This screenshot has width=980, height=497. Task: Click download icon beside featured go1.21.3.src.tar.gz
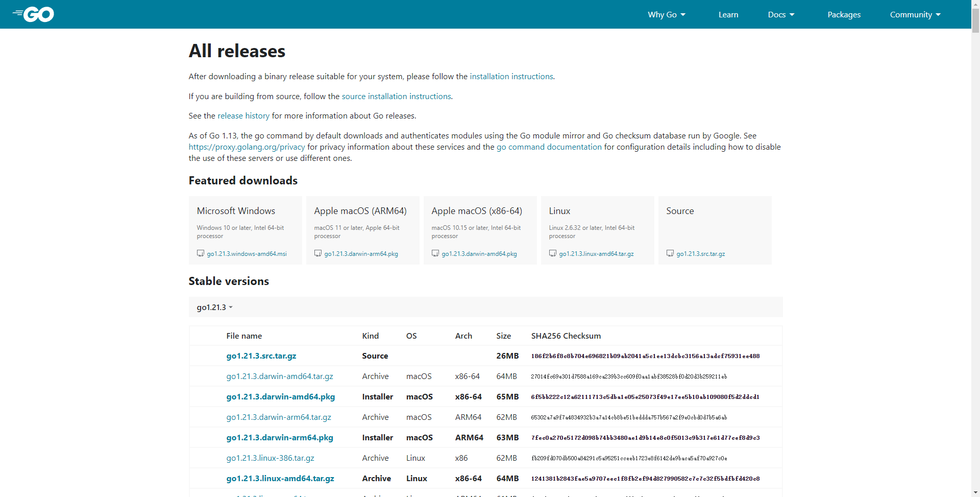pyautogui.click(x=670, y=253)
